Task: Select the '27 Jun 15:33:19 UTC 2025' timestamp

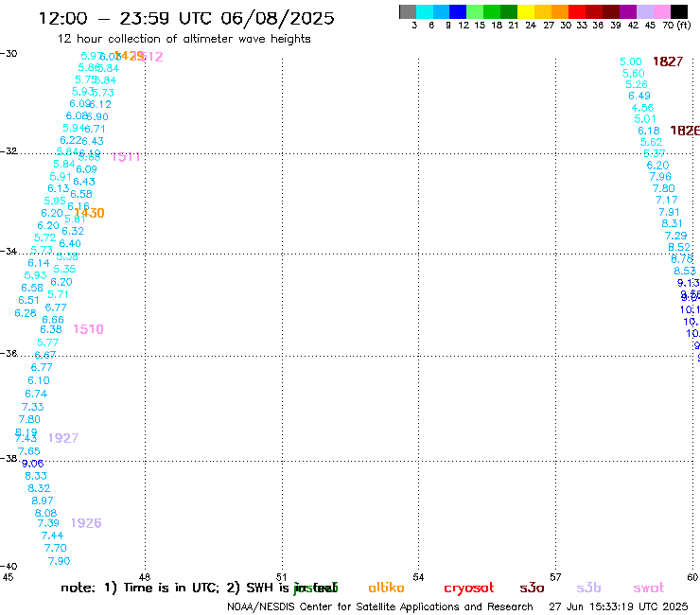Action: click(x=619, y=606)
